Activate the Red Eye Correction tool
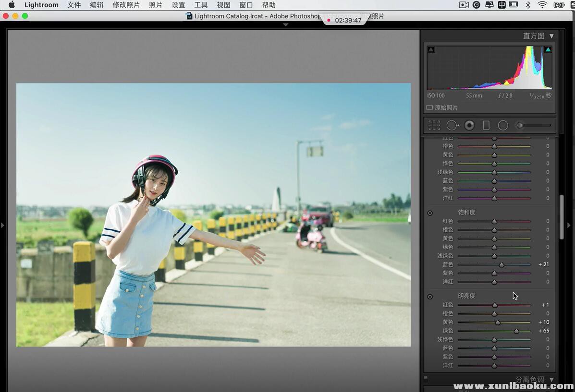Viewport: 575px width, 392px height. pyautogui.click(x=469, y=125)
